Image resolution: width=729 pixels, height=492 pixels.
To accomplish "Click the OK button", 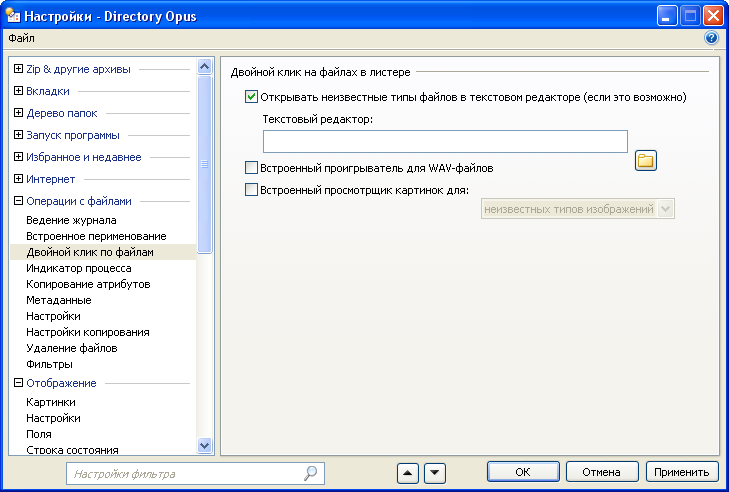I will (523, 472).
